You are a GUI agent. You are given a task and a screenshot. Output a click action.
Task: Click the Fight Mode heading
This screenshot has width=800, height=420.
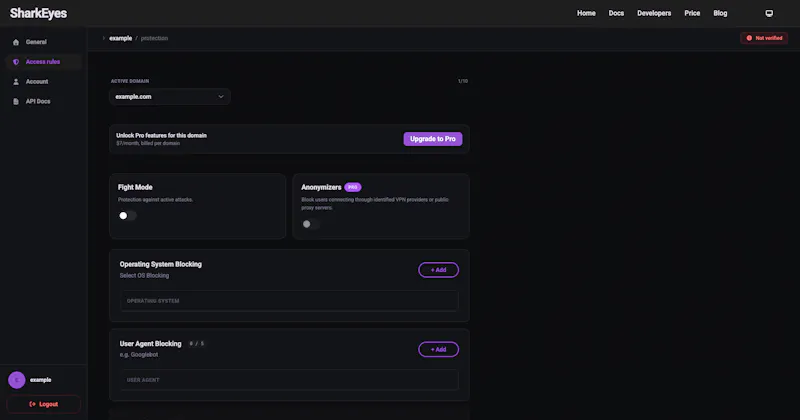[135, 187]
